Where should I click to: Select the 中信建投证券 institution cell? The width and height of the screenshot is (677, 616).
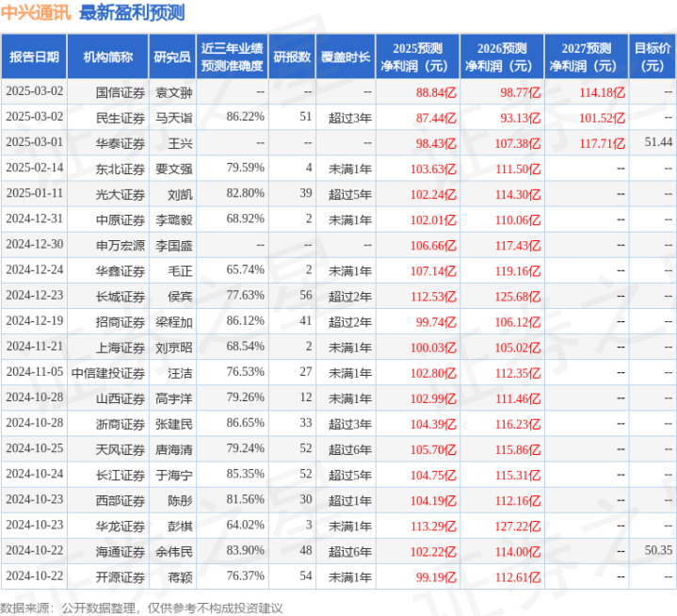[x=108, y=373]
